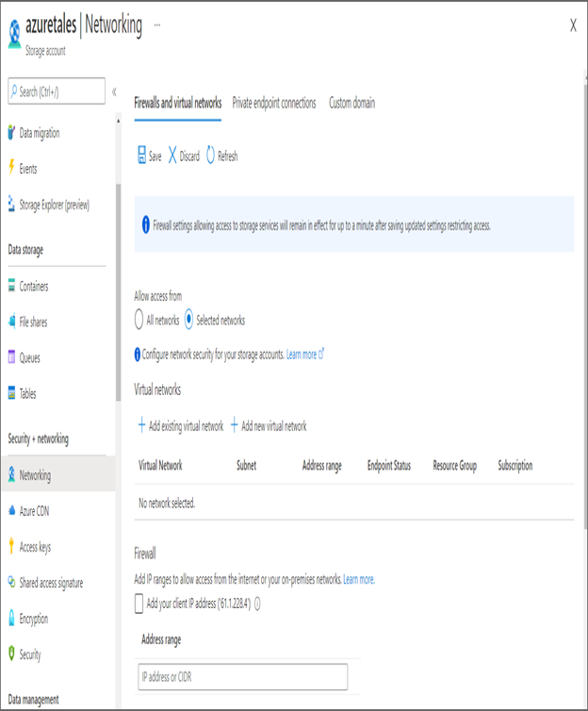Check Add your client IP address box

139,604
